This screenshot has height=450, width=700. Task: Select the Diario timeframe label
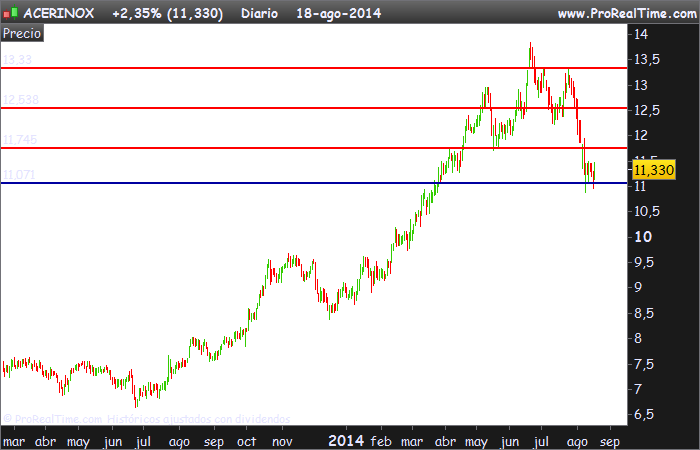click(259, 13)
